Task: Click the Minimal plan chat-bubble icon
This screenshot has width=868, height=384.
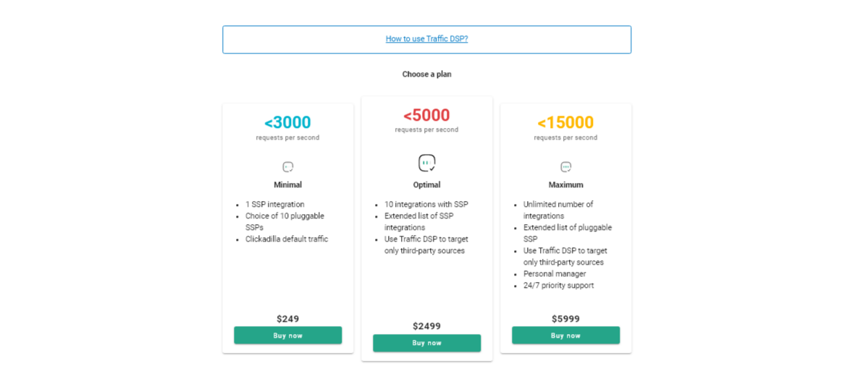Action: pos(287,167)
